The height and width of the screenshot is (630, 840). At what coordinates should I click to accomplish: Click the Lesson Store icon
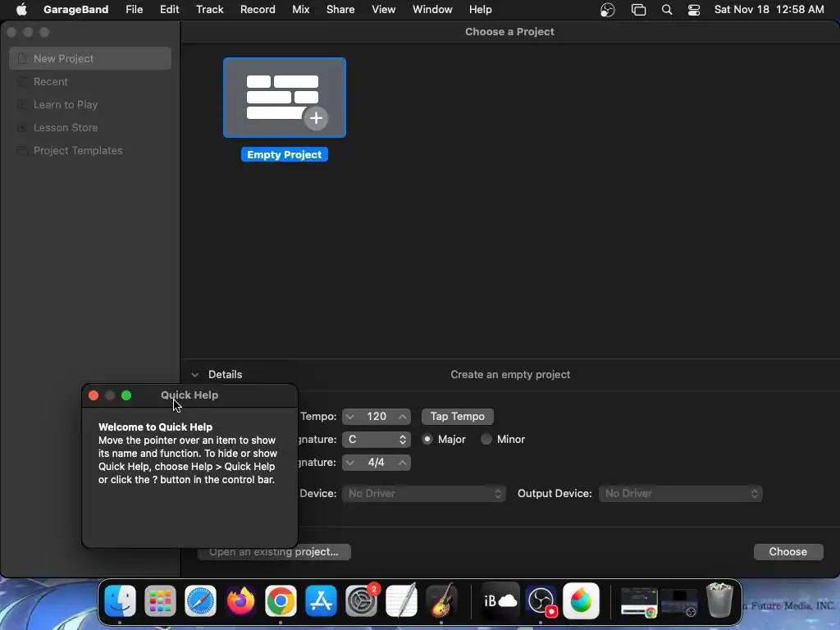pos(22,127)
